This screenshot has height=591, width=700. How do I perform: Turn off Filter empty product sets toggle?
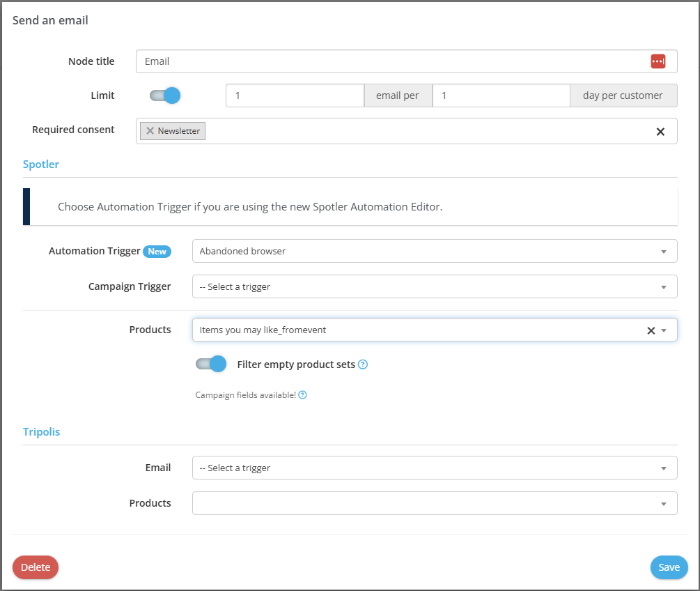(211, 364)
